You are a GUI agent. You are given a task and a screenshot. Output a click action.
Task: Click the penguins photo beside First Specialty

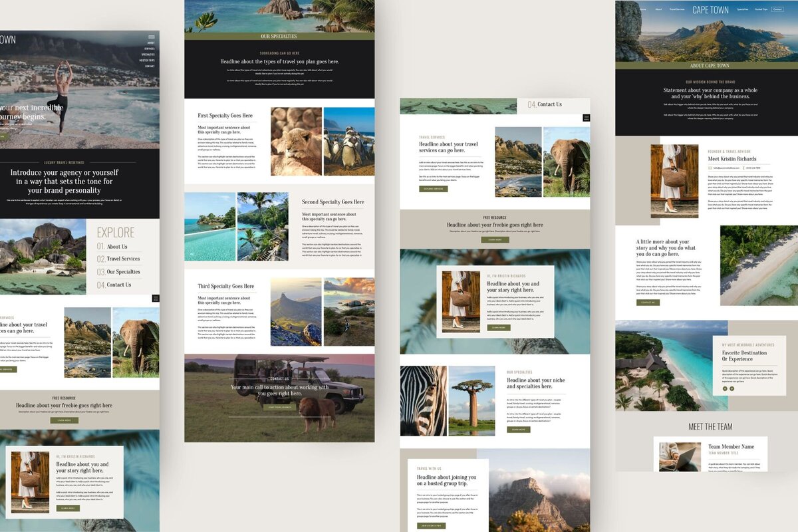pos(349,141)
